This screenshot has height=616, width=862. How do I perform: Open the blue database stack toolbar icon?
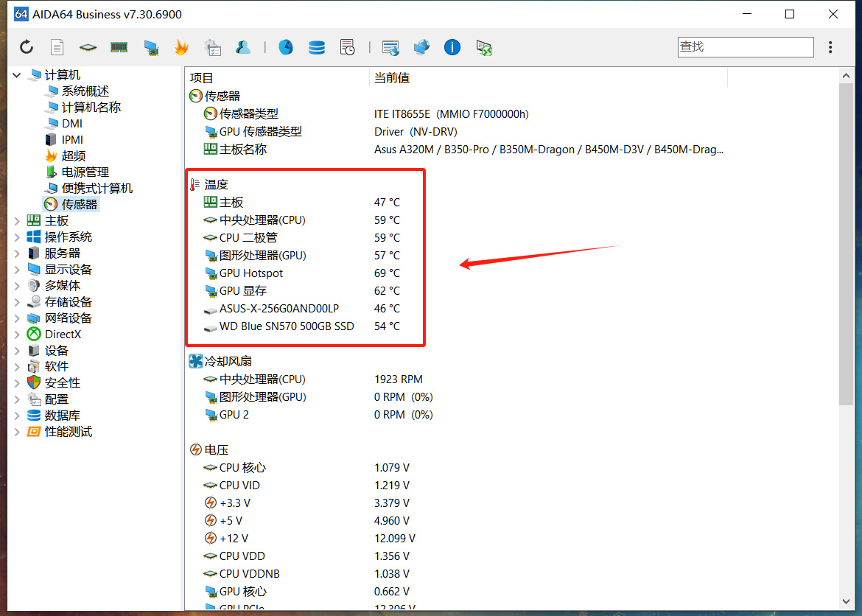317,47
